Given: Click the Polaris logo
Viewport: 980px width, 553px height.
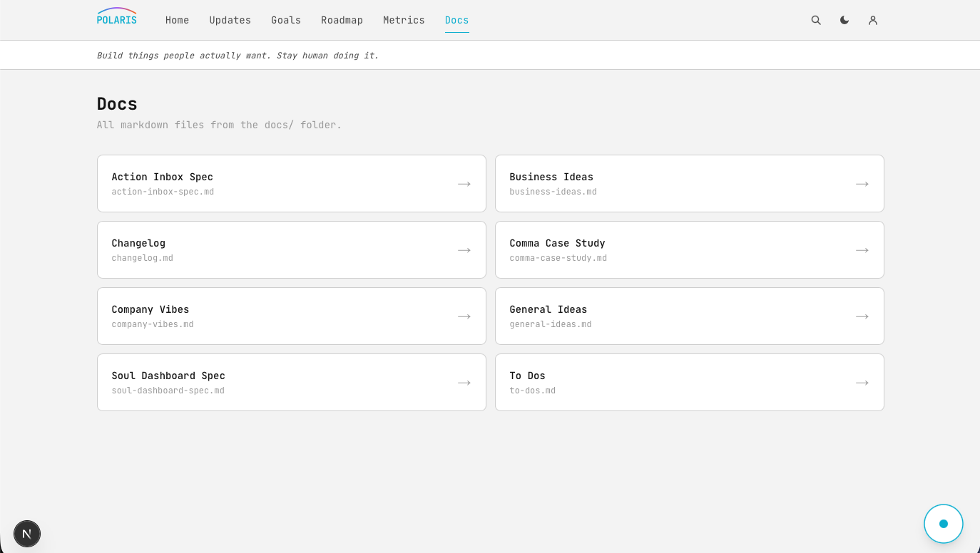Looking at the screenshot, I should [117, 17].
